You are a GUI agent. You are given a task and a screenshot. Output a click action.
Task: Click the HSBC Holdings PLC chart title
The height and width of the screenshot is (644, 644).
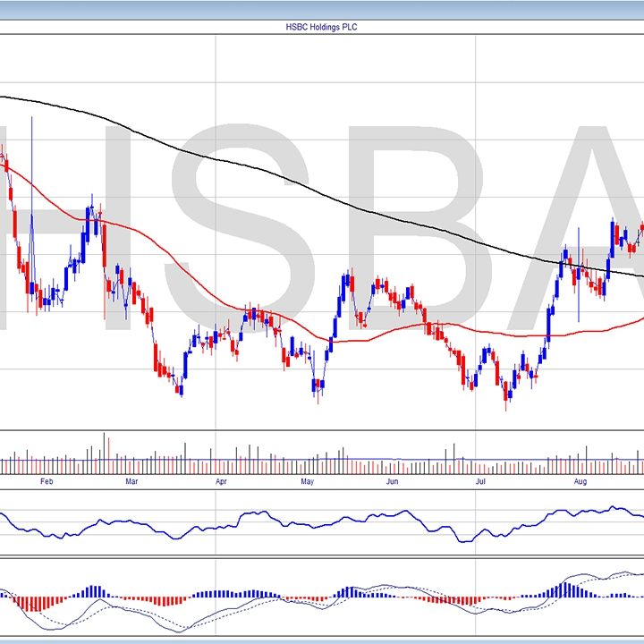pos(321,27)
